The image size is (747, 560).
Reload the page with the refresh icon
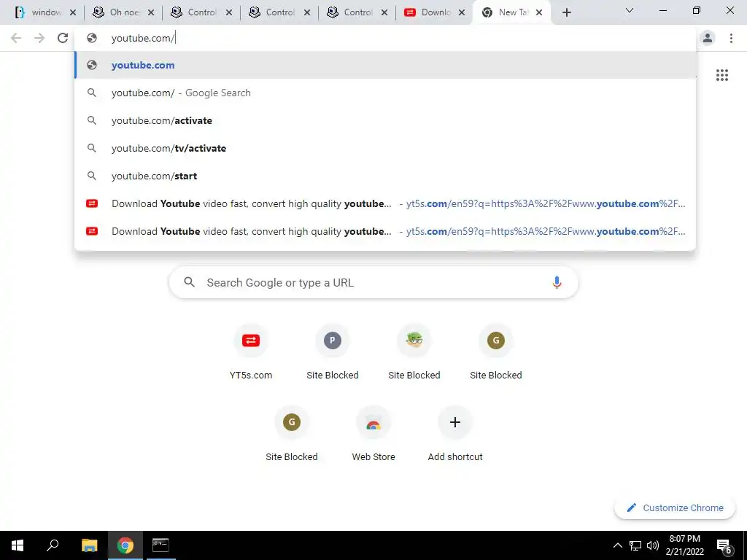point(63,38)
